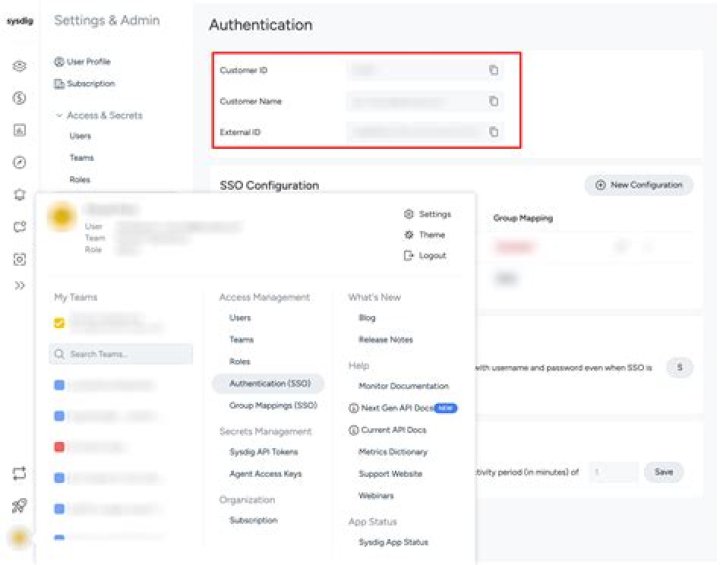Open Next Gen API Docs
This screenshot has height=565, width=720.
tap(403, 408)
